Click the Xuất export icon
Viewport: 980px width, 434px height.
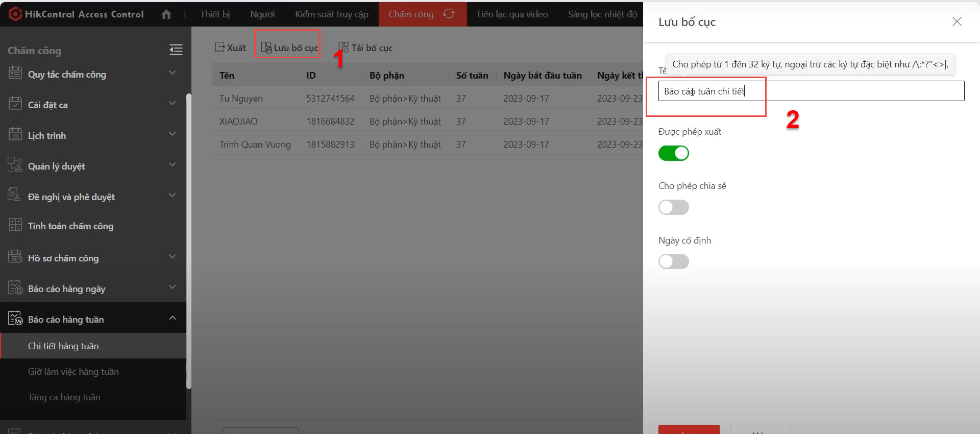click(x=219, y=47)
